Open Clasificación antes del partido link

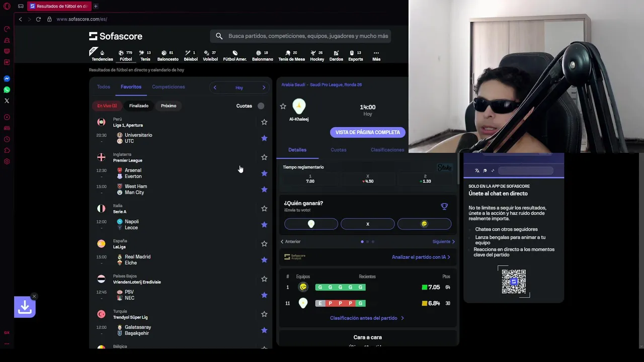[x=367, y=318]
